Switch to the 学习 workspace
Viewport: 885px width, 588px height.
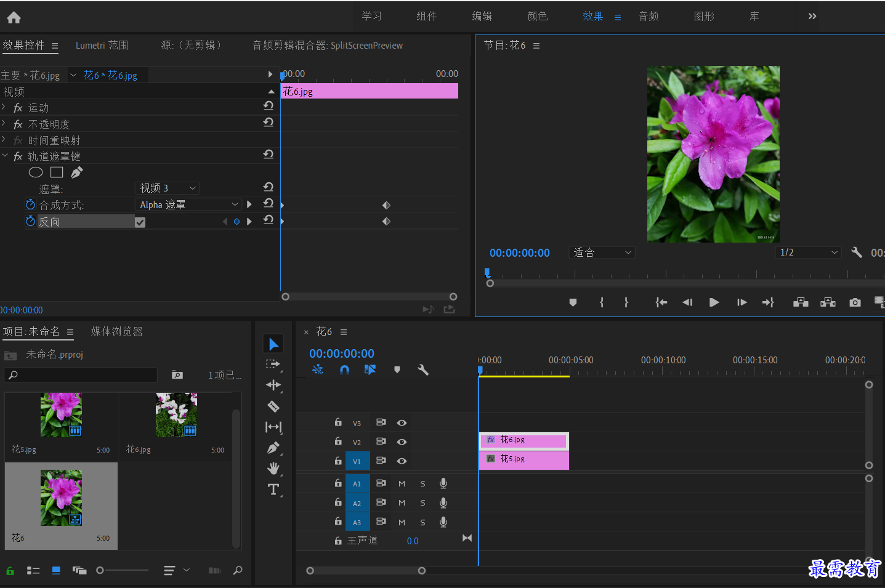tap(371, 16)
